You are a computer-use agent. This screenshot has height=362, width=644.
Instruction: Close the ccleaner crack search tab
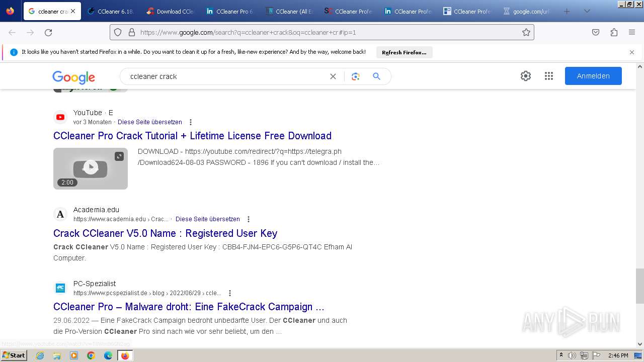click(73, 11)
